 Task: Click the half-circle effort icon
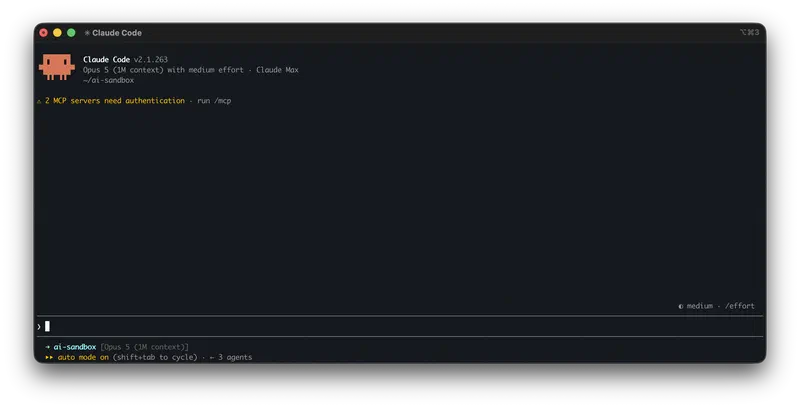681,307
